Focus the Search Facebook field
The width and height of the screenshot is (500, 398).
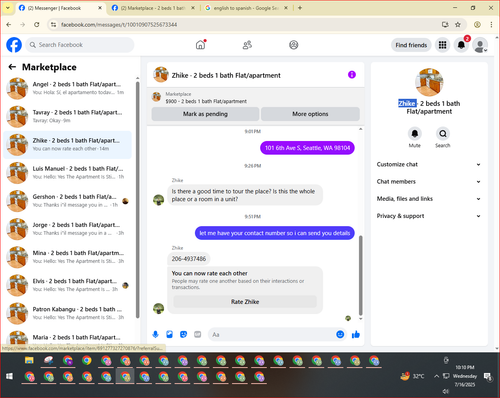pos(80,45)
